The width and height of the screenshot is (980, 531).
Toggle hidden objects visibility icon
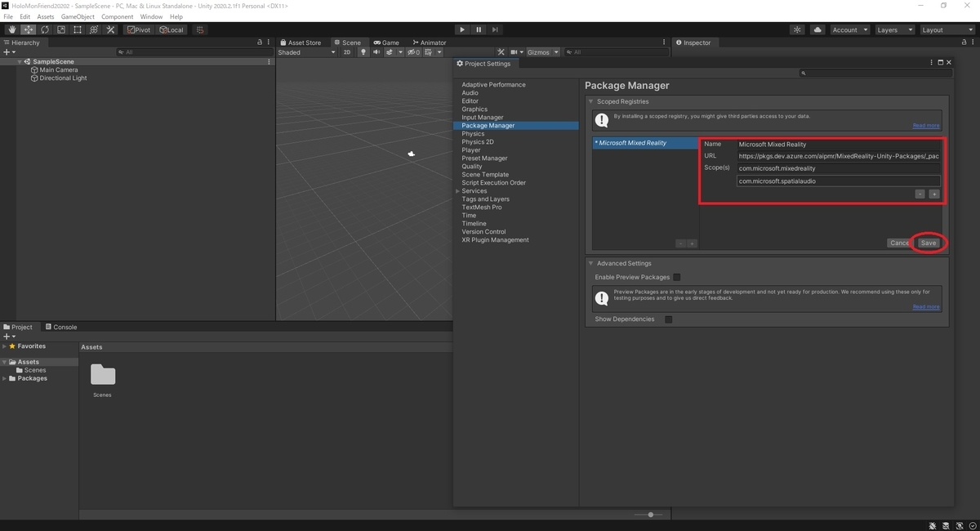(414, 52)
